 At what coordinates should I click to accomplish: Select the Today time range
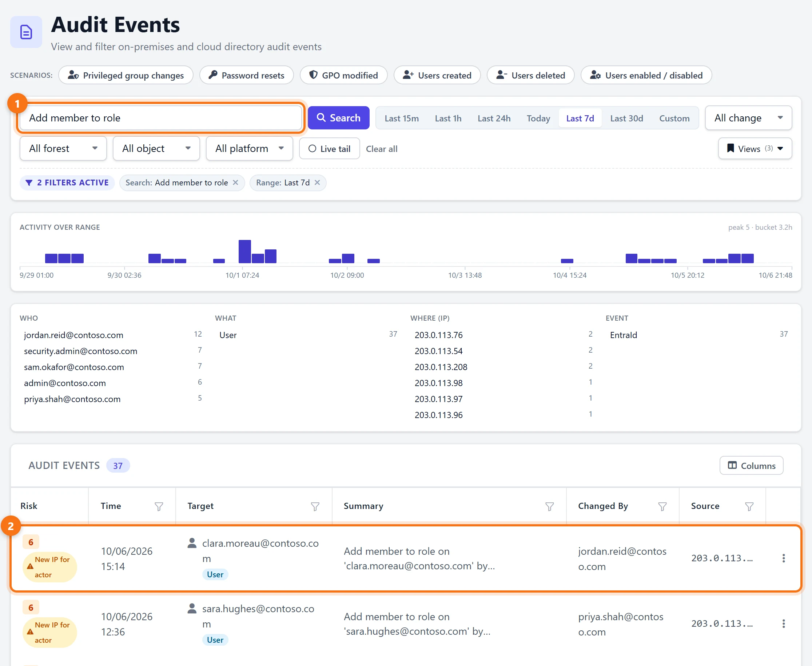[x=538, y=118]
